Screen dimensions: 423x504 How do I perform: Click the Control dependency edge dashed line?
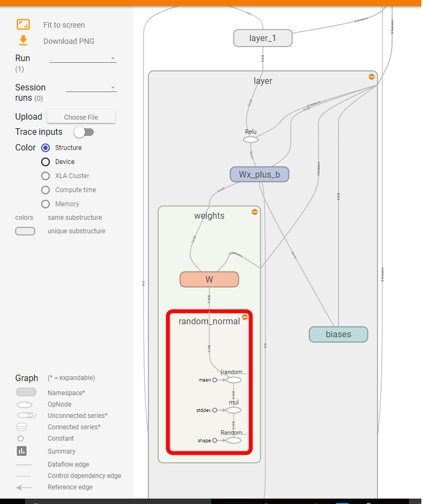(x=23, y=476)
